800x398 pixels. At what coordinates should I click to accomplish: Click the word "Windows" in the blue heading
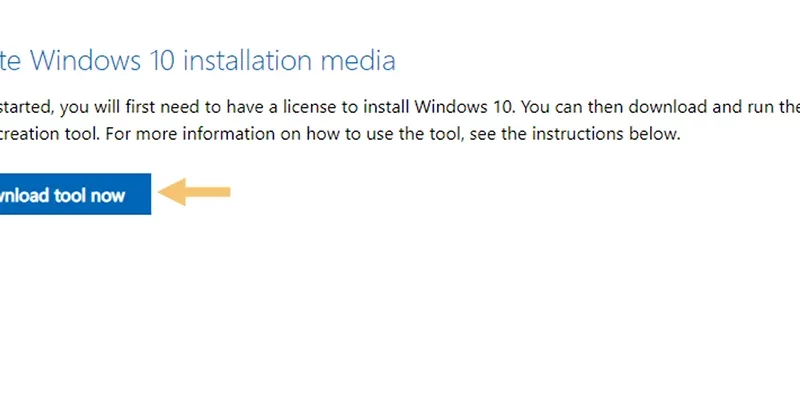pyautogui.click(x=85, y=60)
